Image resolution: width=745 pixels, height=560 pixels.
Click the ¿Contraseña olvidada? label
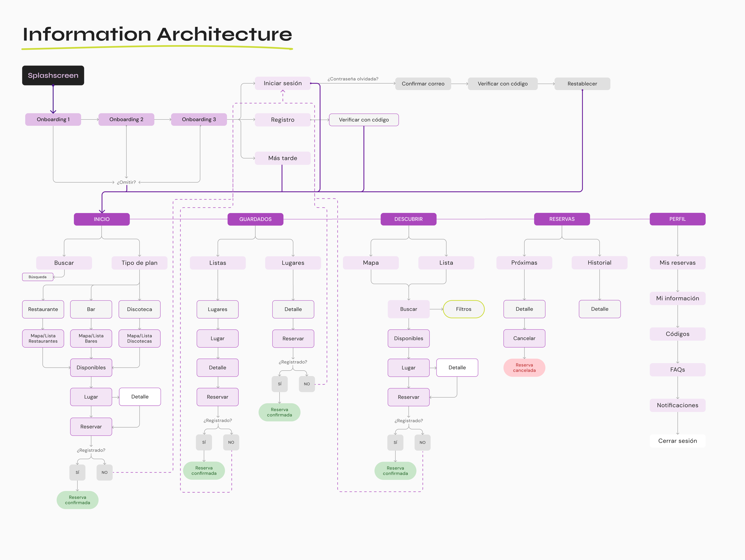pyautogui.click(x=353, y=79)
